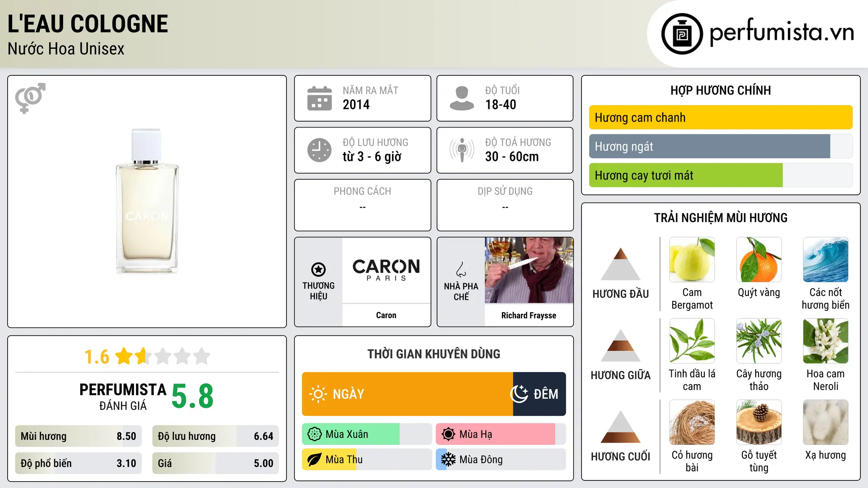Click the snowflake icon for Mùa Đông
The height and width of the screenshot is (488, 868).
tap(448, 460)
